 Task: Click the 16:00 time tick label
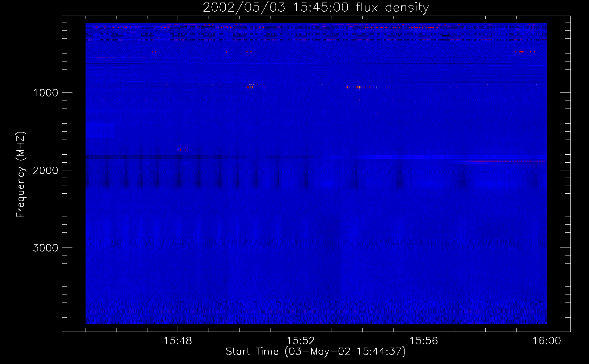[x=547, y=341]
